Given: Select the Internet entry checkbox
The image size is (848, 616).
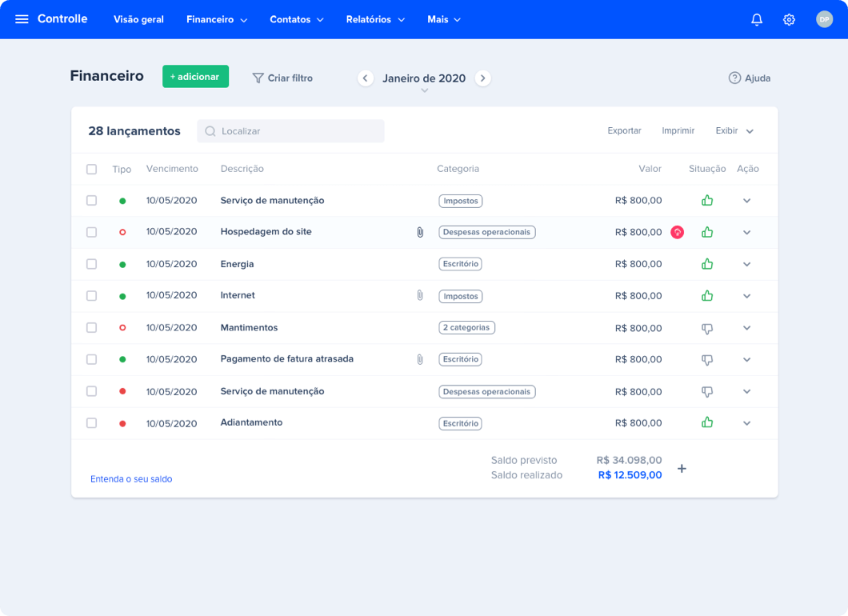Looking at the screenshot, I should (x=91, y=295).
